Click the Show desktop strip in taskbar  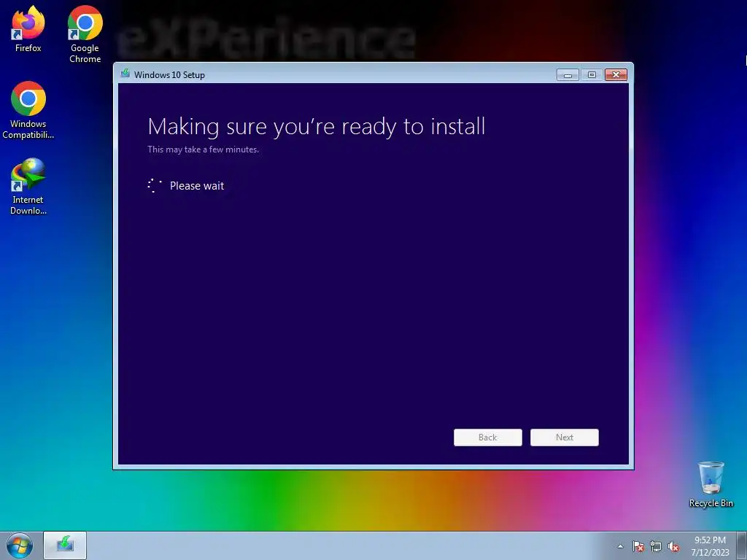click(x=742, y=545)
